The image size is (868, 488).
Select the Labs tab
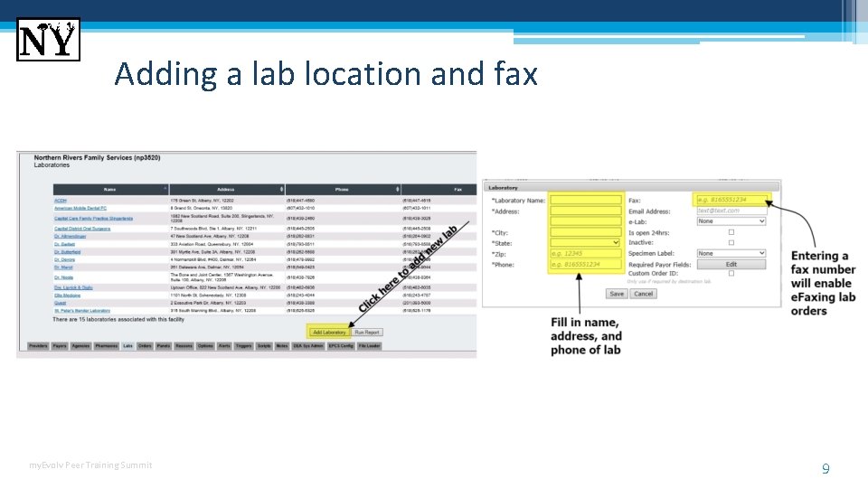[127, 346]
